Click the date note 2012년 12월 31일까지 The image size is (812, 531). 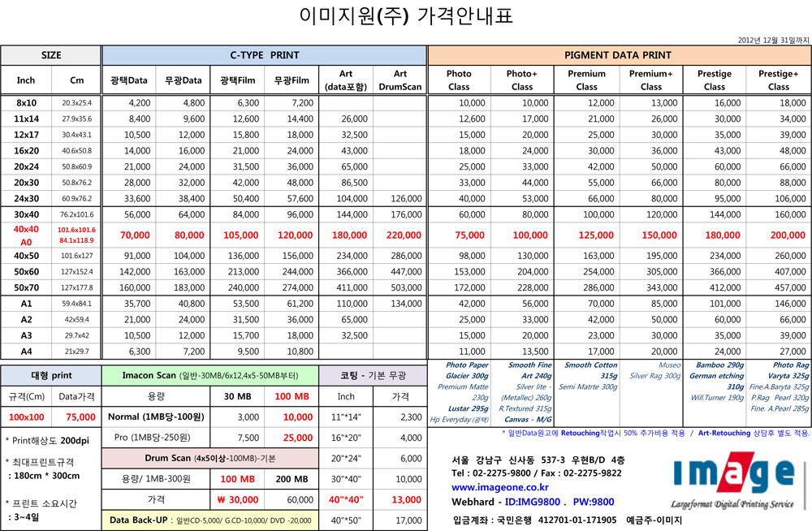[773, 40]
